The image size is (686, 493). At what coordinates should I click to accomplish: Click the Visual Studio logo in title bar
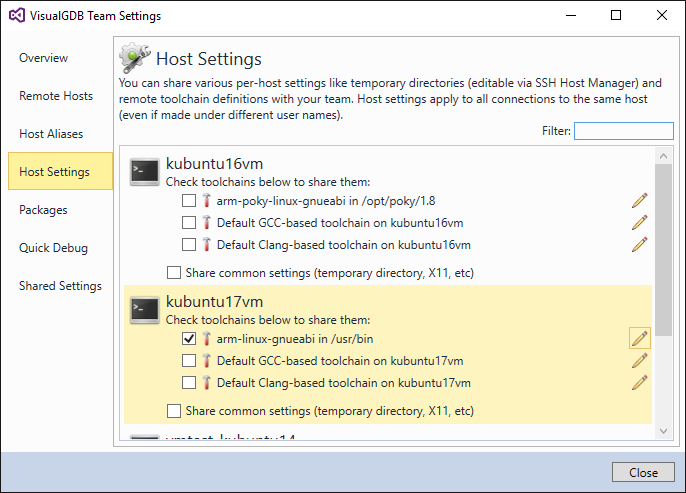17,16
